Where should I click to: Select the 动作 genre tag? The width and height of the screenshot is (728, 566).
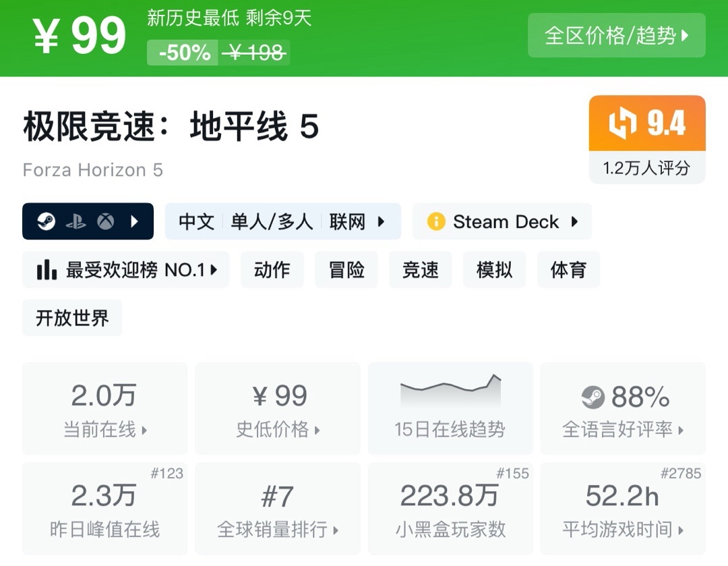coord(272,270)
